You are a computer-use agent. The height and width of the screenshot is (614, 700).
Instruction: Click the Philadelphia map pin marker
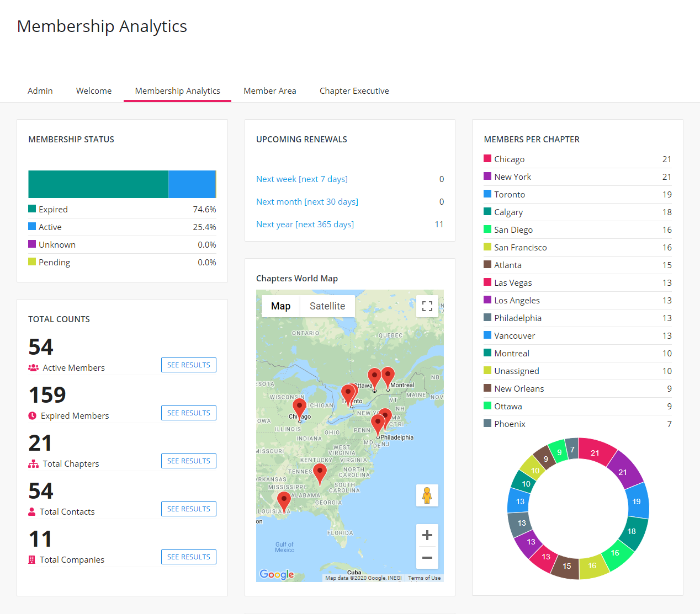pos(378,425)
